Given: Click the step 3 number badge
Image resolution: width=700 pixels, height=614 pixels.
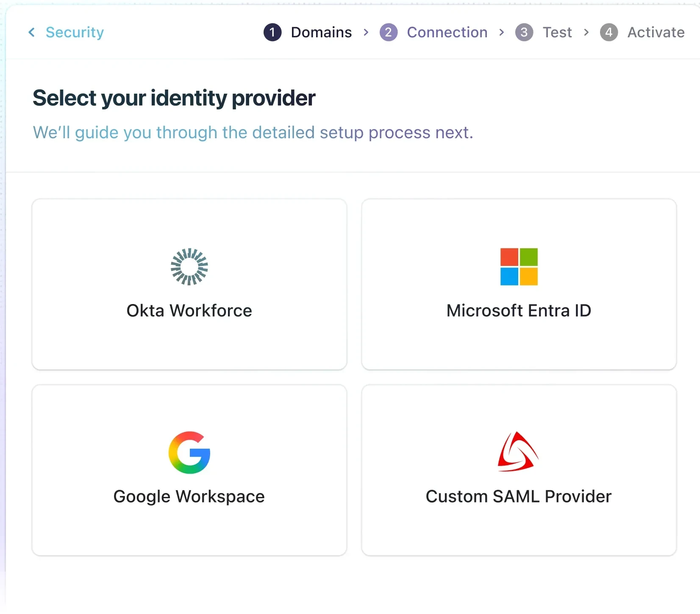Looking at the screenshot, I should 524,32.
